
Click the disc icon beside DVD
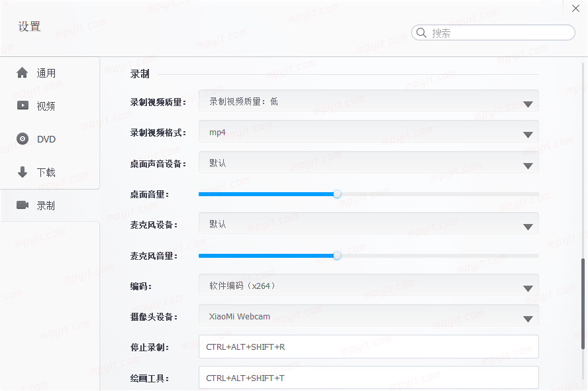23,139
